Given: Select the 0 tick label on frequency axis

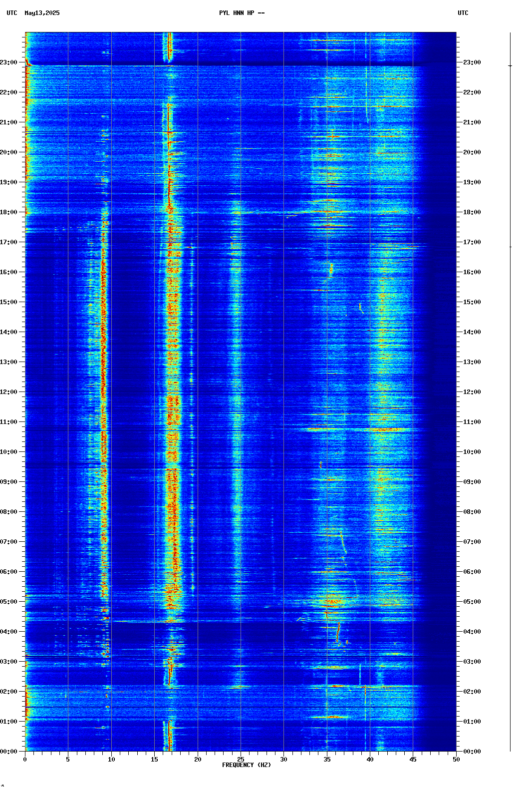Looking at the screenshot, I should (25, 760).
